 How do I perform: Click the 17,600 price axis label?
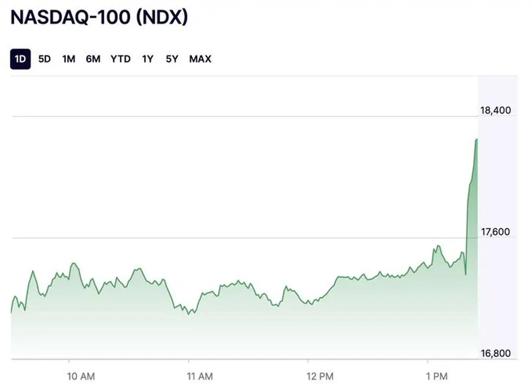click(x=496, y=232)
